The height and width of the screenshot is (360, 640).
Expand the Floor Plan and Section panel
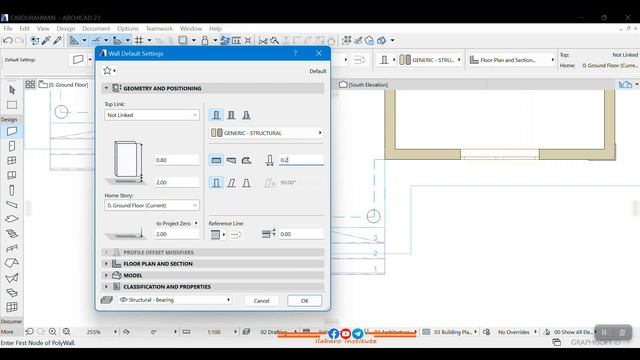pos(106,264)
